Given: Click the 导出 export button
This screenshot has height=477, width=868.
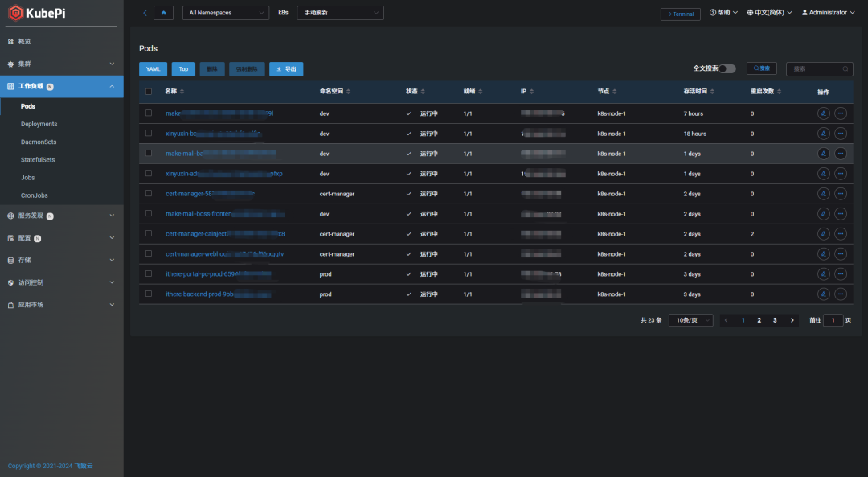Looking at the screenshot, I should pos(286,69).
